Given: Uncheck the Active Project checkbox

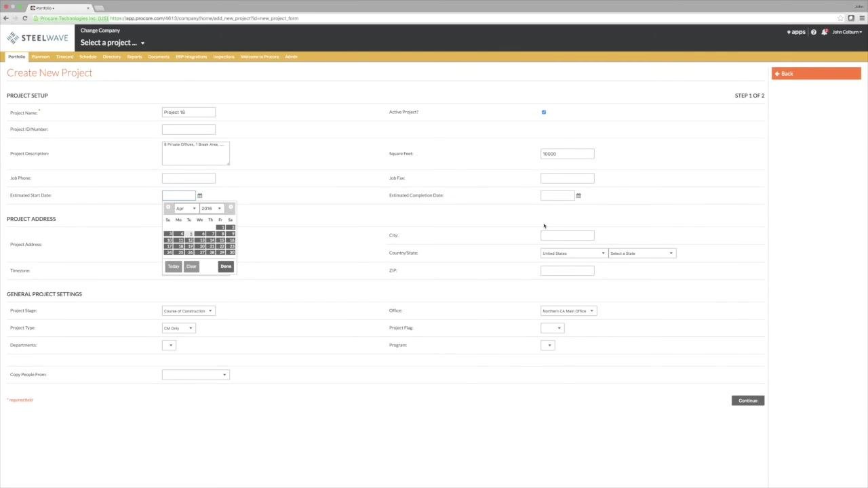Looking at the screenshot, I should tap(544, 112).
